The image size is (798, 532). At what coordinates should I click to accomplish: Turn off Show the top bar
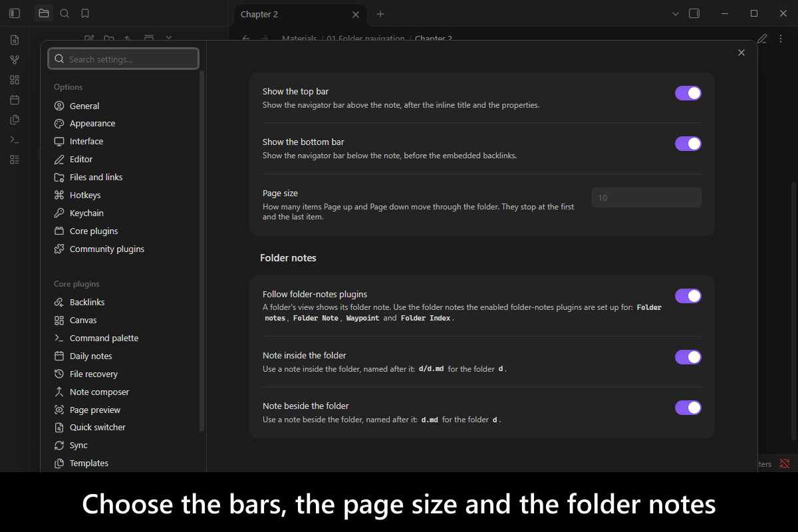[x=688, y=93]
